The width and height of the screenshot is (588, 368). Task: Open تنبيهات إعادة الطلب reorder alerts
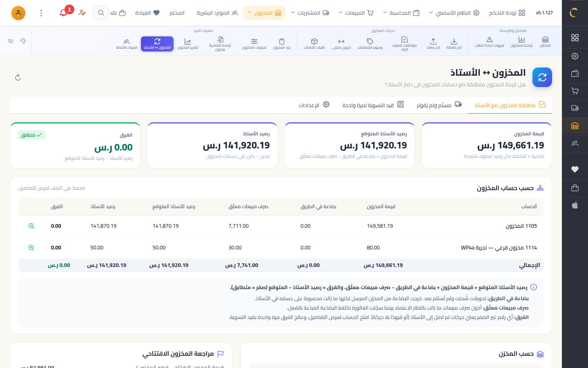489,42
